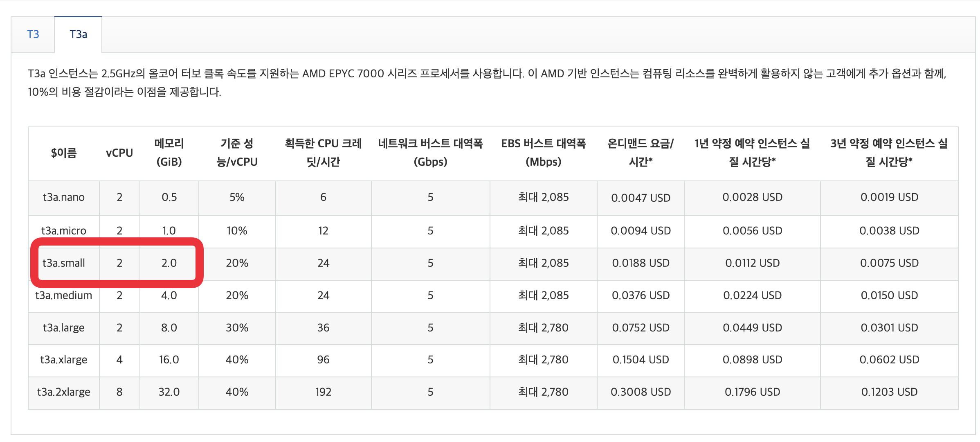Click the t3a.micro instance name cell
This screenshot has height=442, width=980.
coord(63,230)
